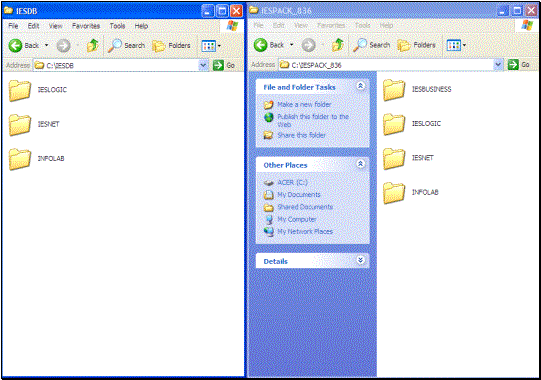Select INFOLAB folder in IESPACK_836 window
Viewport: 541px width, 380px height.
coord(411,192)
